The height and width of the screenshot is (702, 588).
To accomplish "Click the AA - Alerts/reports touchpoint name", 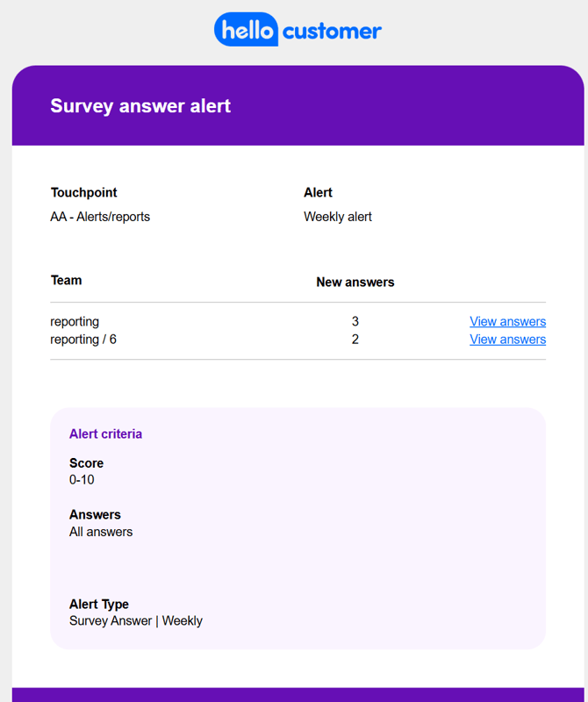I will [100, 217].
